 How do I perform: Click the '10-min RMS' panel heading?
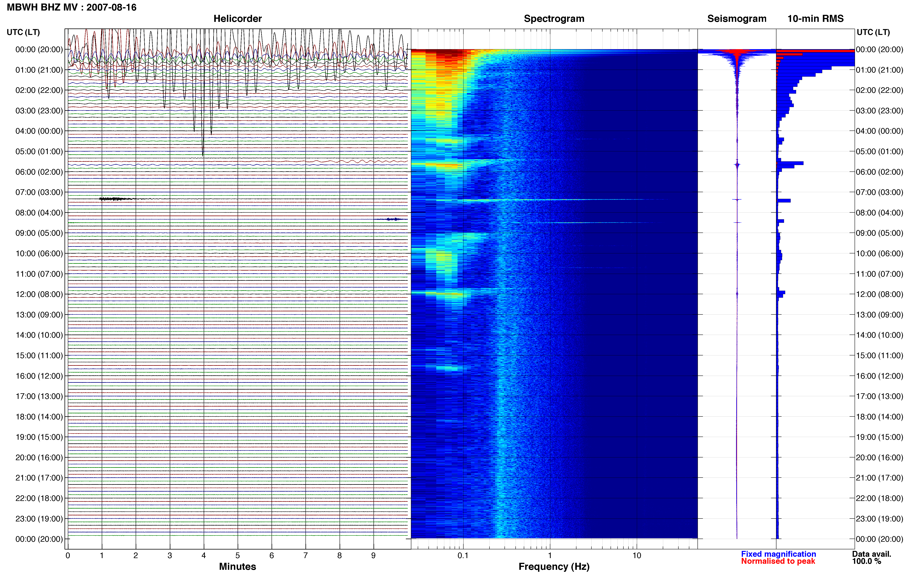(x=815, y=18)
